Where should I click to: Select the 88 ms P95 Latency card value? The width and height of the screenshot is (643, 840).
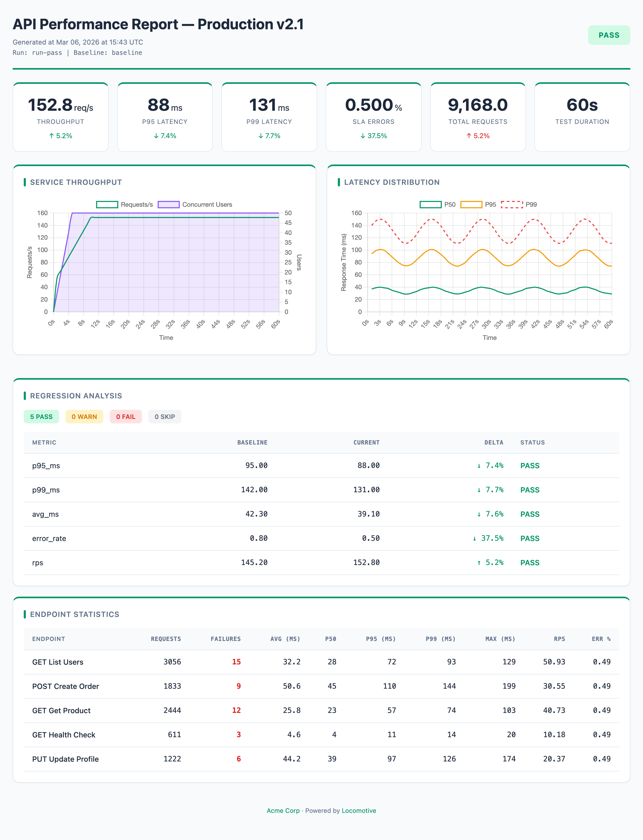165,105
